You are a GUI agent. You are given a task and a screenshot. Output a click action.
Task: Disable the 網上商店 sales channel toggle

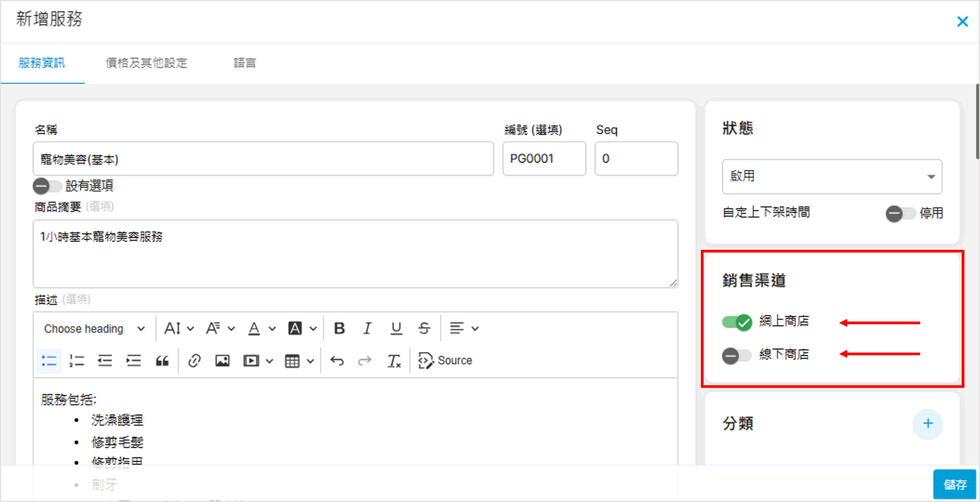click(x=737, y=322)
